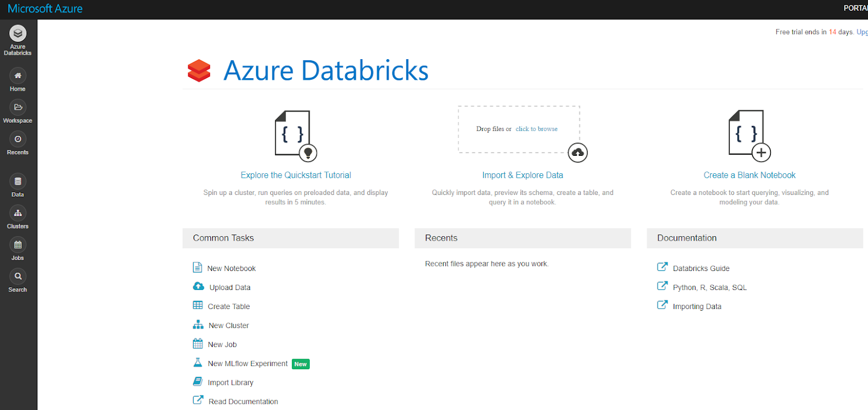Viewport: 868px width, 410px height.
Task: Click the Create Blank Notebook icon
Action: [x=749, y=136]
